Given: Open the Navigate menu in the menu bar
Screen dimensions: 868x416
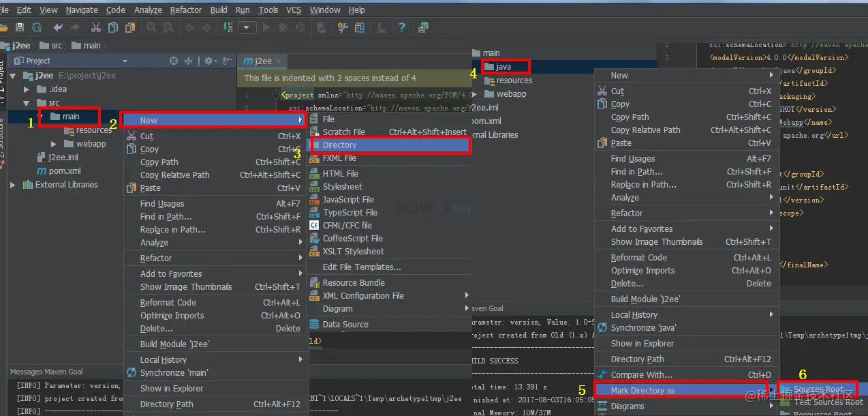Looking at the screenshot, I should 82,10.
